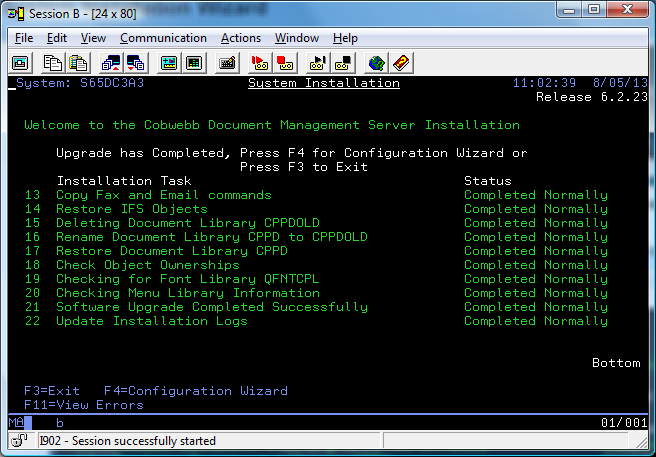Click 'Rename Document Library CPPD to CPPDOLD' row
Image resolution: width=656 pixels, height=457 pixels.
tap(212, 237)
